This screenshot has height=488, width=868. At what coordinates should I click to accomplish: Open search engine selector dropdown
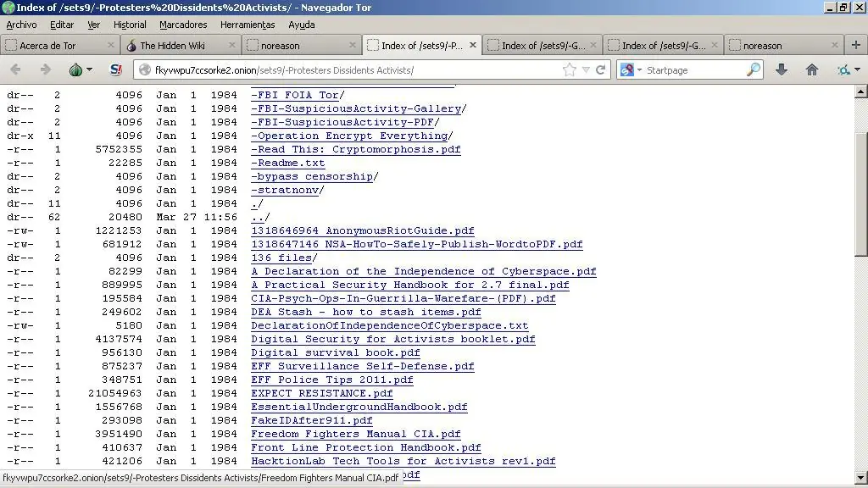click(631, 69)
